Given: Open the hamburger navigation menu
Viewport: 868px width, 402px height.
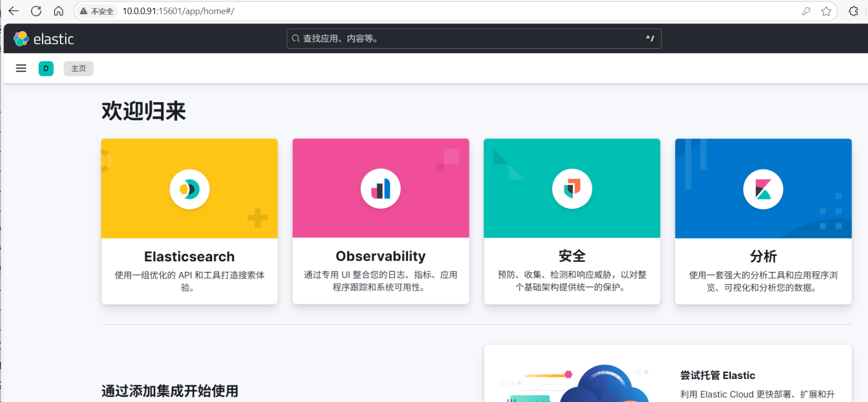Looking at the screenshot, I should pyautogui.click(x=21, y=68).
